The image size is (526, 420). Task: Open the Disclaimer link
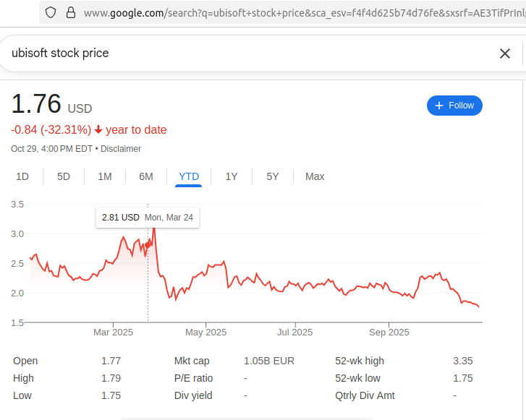tap(121, 149)
